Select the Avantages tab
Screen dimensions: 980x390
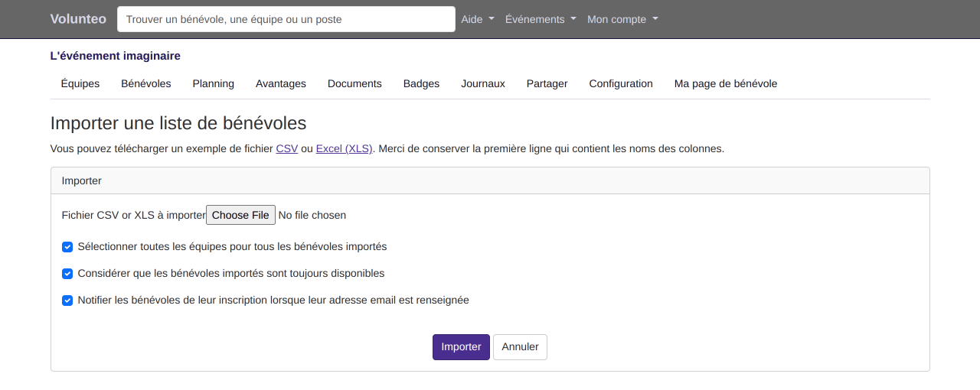(x=281, y=83)
